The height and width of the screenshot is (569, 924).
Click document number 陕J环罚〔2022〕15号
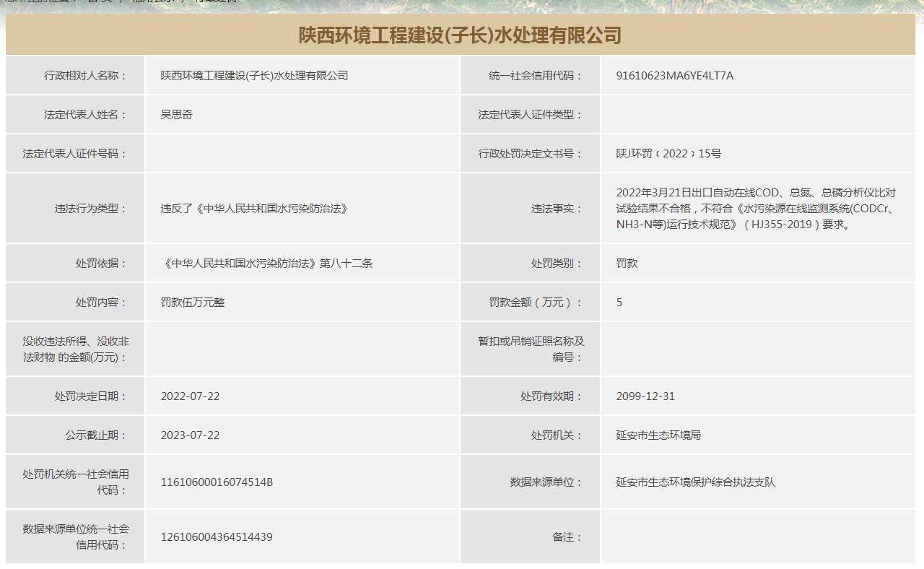668,153
